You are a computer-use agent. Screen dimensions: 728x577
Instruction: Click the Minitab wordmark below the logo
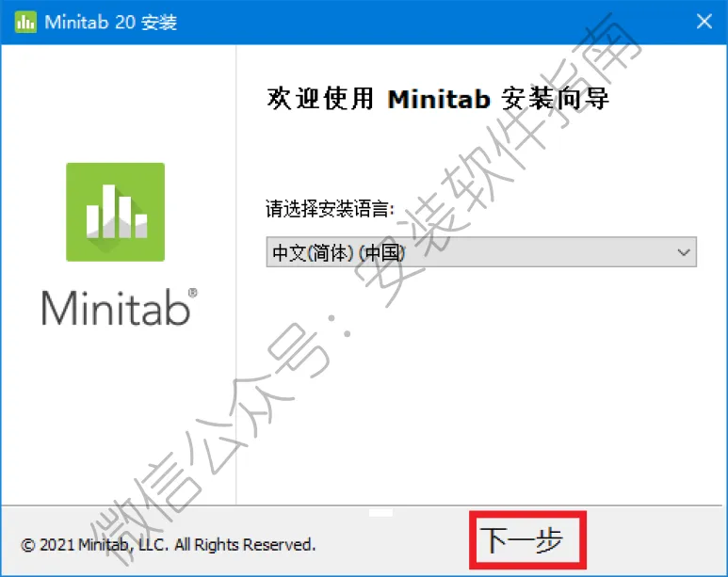click(116, 307)
